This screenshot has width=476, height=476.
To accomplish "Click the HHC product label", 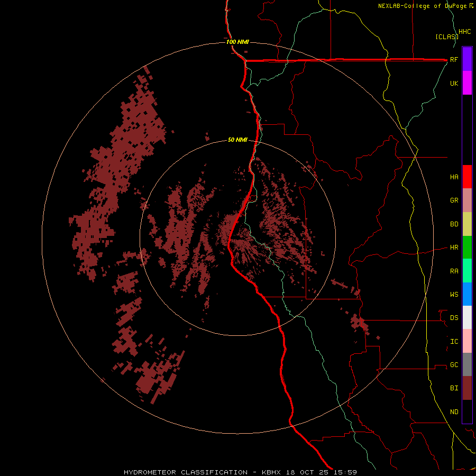I will pos(464,32).
